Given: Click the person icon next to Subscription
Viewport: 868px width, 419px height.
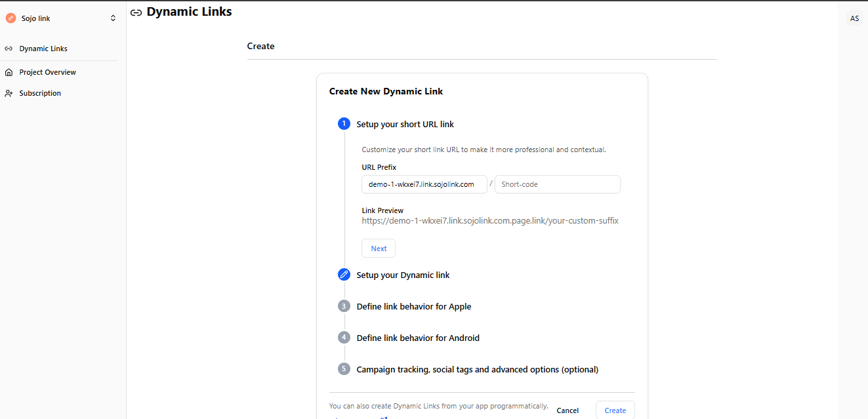Looking at the screenshot, I should 9,92.
